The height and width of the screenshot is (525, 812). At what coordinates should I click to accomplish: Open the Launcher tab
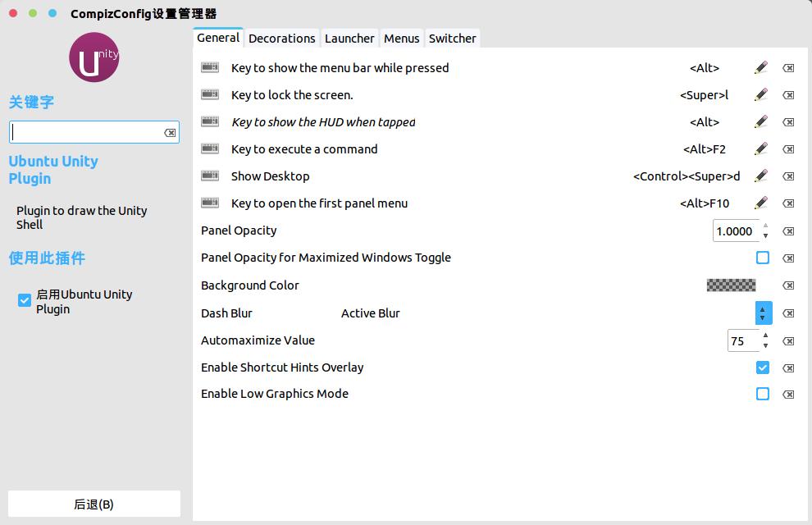click(349, 39)
